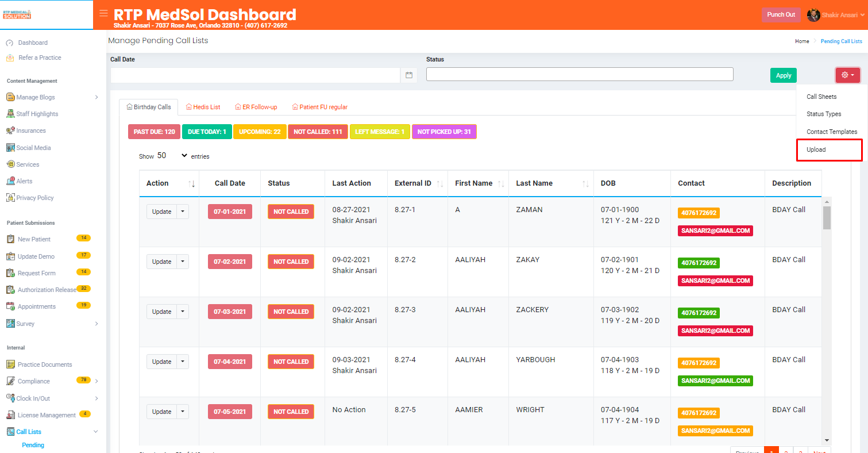Screen dimensions: 868x453
Task: Click the table vertical scrollbar thumb
Action: pos(827,218)
